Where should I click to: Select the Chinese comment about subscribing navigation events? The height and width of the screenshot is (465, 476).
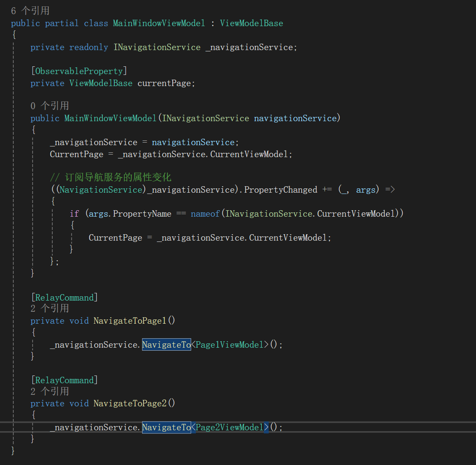point(107,177)
